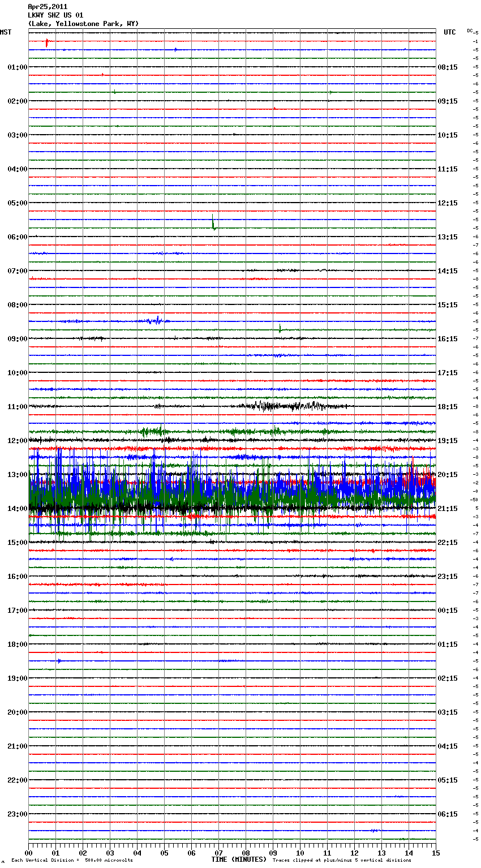This screenshot has height=868, width=481.
Task: Select the MST time label '13:00'
Action: tap(18, 475)
